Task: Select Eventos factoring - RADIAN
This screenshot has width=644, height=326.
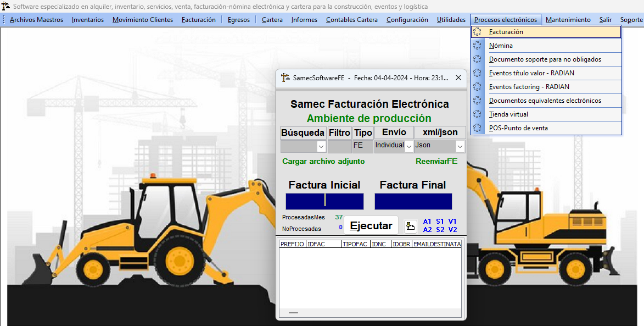Action: click(546, 87)
